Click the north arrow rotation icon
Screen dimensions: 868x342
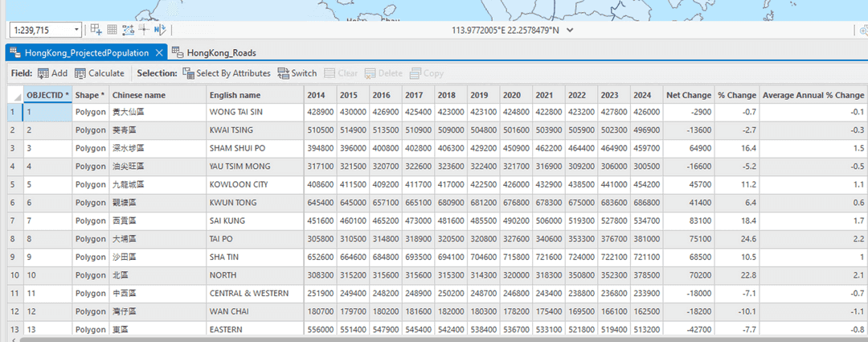[x=159, y=30]
